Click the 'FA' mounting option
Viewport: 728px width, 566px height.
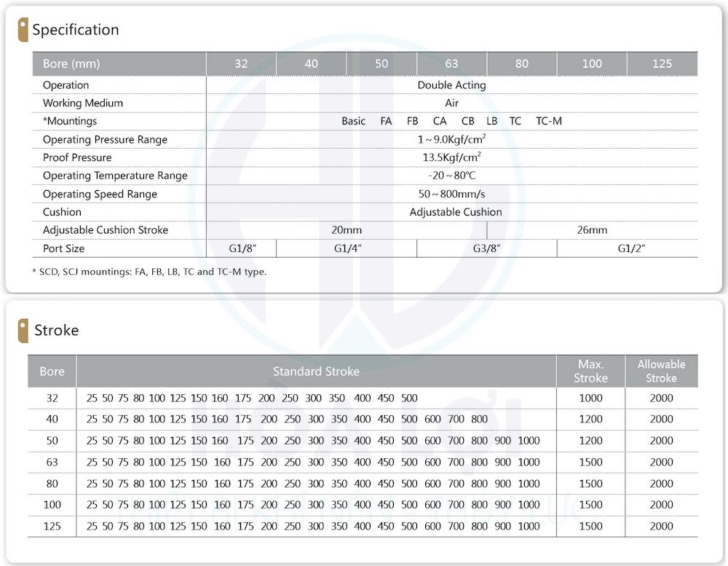tap(387, 121)
